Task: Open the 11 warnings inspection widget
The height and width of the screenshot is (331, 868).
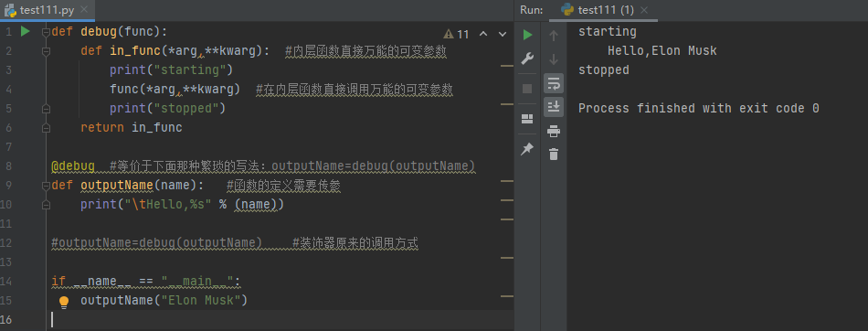Action: (x=456, y=35)
